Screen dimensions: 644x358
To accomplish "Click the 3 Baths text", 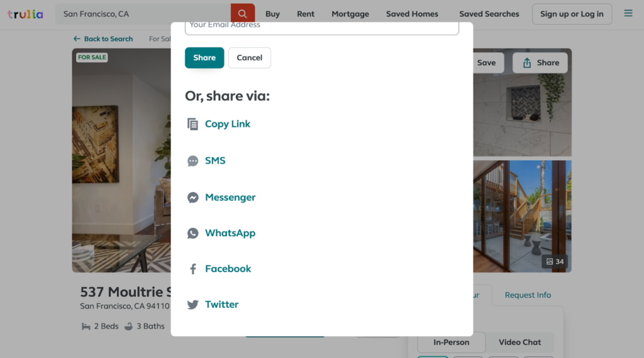I will (150, 326).
